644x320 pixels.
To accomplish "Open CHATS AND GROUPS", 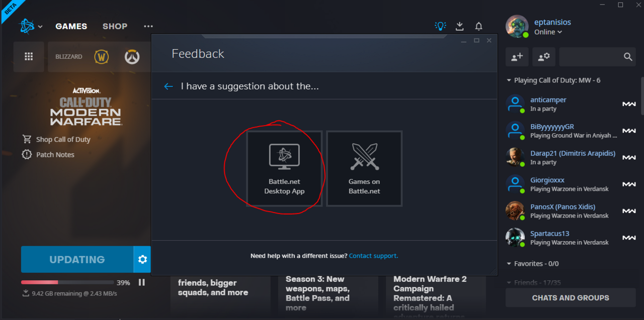I will pos(571,298).
